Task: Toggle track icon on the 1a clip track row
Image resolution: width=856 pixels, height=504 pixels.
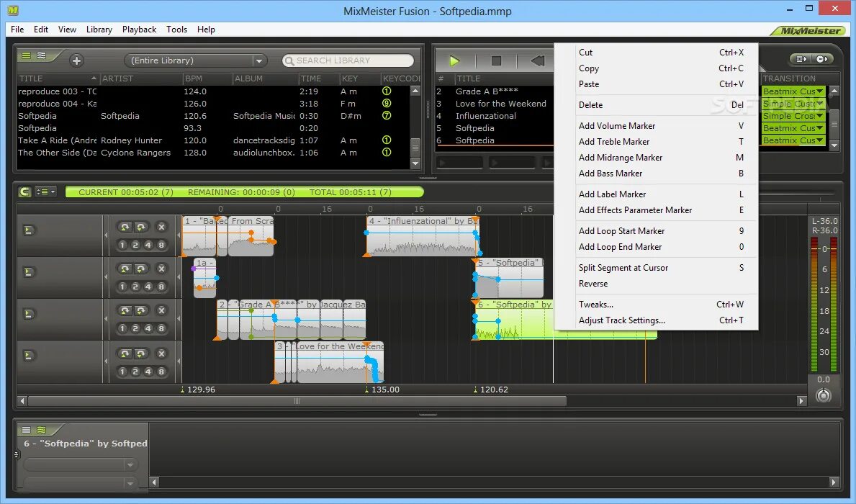Action: 29,272
